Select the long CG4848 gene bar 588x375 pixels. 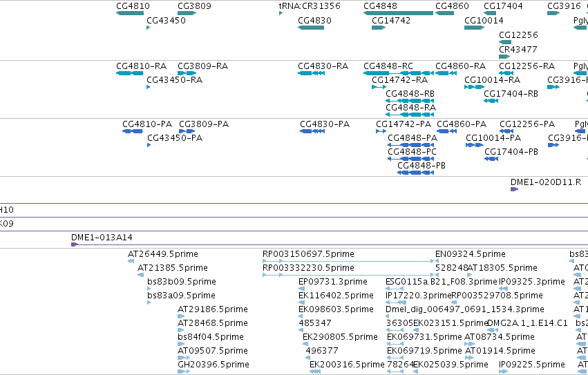398,13
